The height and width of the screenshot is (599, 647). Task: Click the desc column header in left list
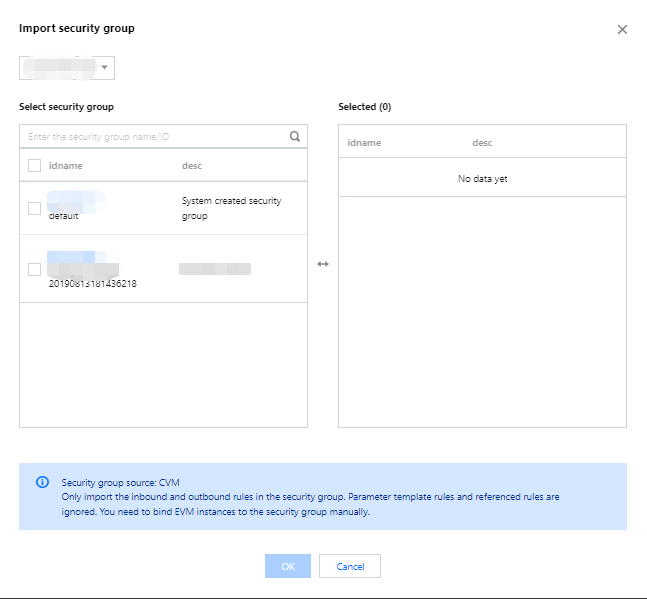pos(192,166)
